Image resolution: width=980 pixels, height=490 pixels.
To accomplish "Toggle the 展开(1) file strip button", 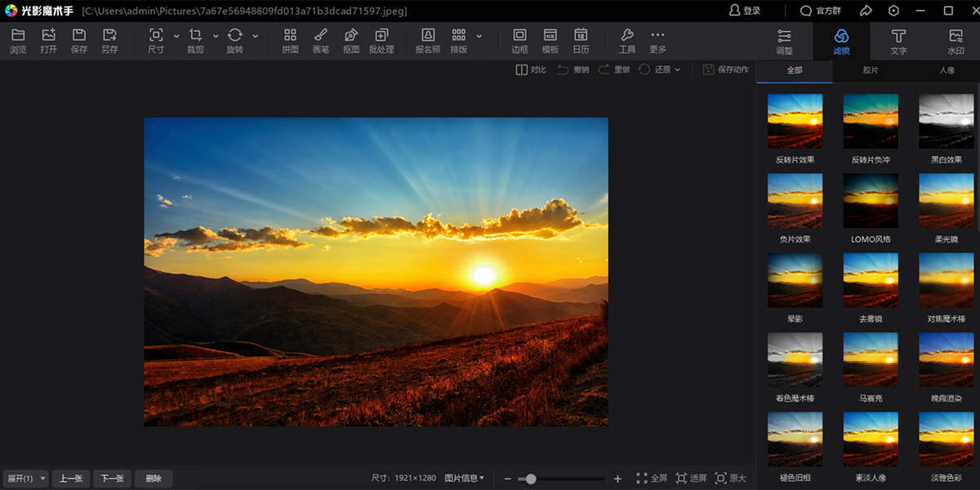I will (24, 479).
